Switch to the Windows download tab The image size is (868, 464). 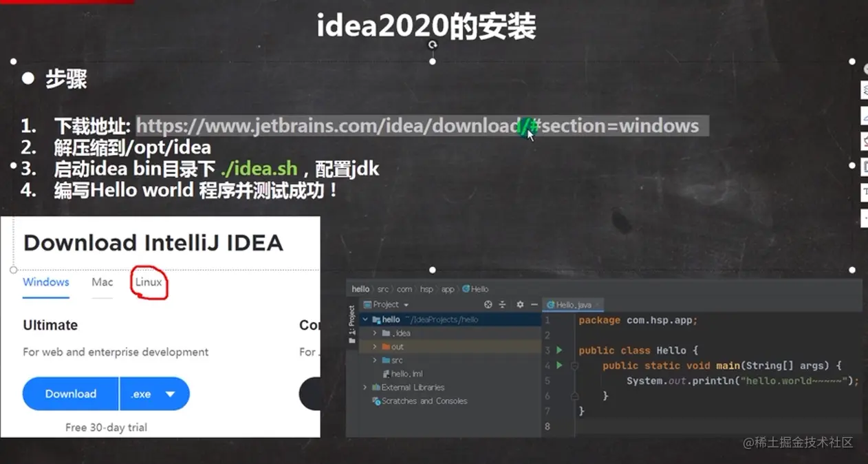pyautogui.click(x=46, y=282)
